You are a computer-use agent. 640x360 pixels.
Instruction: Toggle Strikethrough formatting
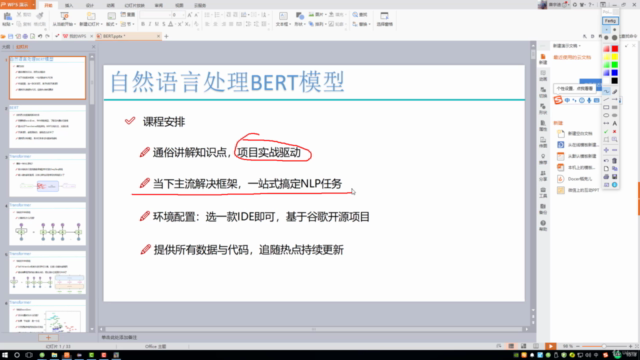[x=164, y=24]
